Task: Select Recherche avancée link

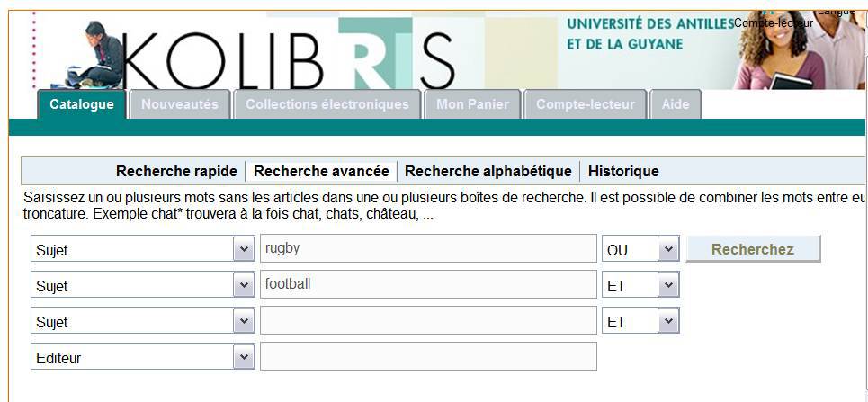Action: 321,171
